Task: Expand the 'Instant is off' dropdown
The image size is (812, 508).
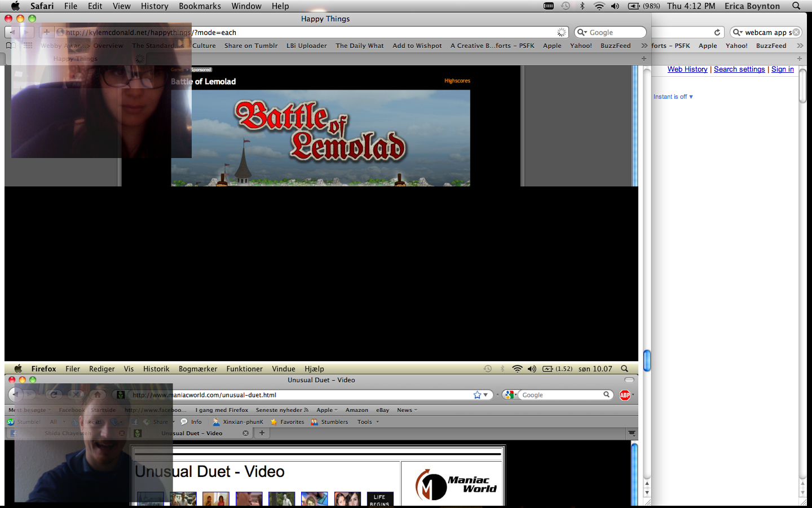Action: [x=673, y=97]
